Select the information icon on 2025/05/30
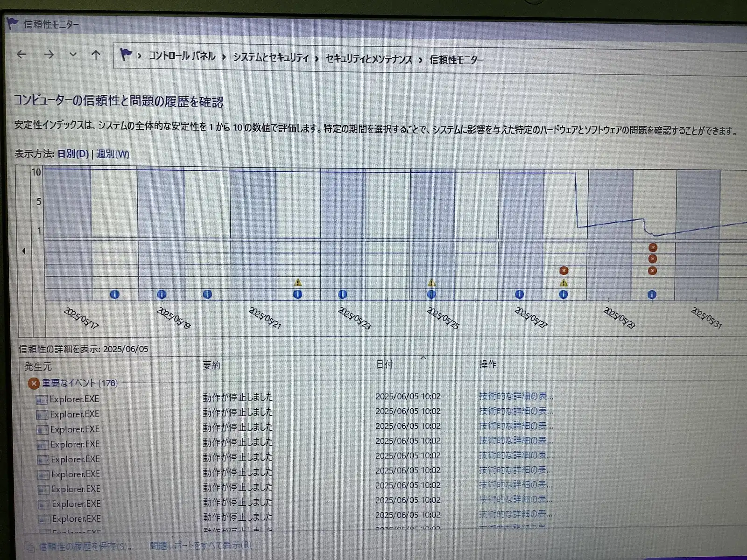Screen dimensions: 747x560 [x=652, y=294]
